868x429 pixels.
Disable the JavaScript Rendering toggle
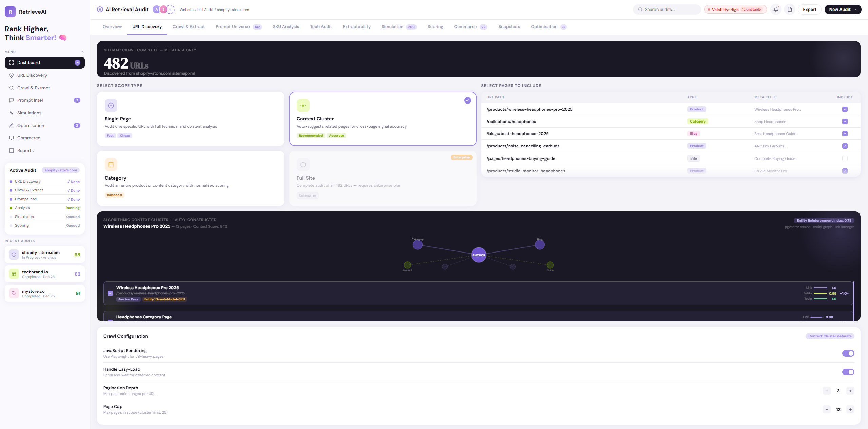tap(848, 353)
